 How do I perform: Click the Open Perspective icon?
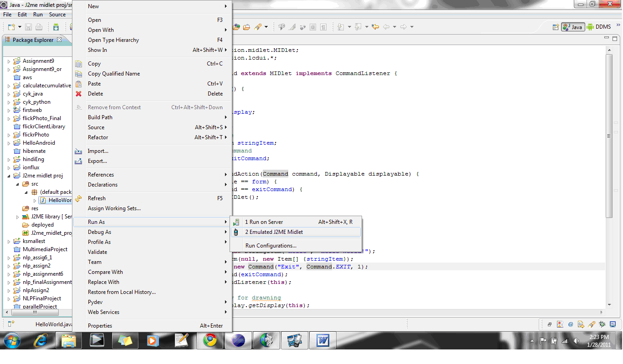point(555,27)
